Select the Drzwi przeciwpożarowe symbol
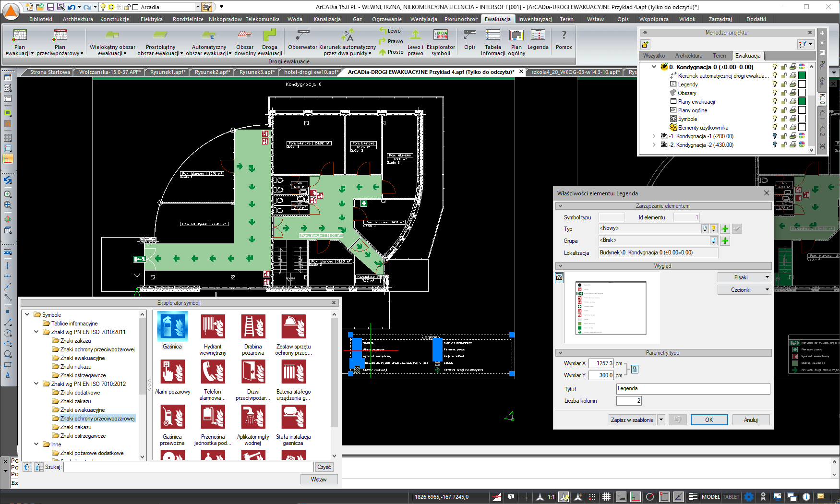The width and height of the screenshot is (840, 504). click(x=253, y=380)
